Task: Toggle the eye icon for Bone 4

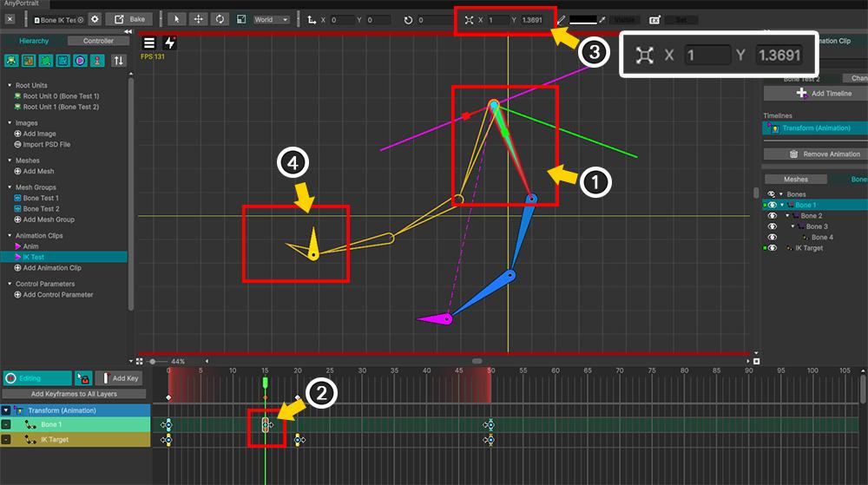Action: [x=773, y=237]
